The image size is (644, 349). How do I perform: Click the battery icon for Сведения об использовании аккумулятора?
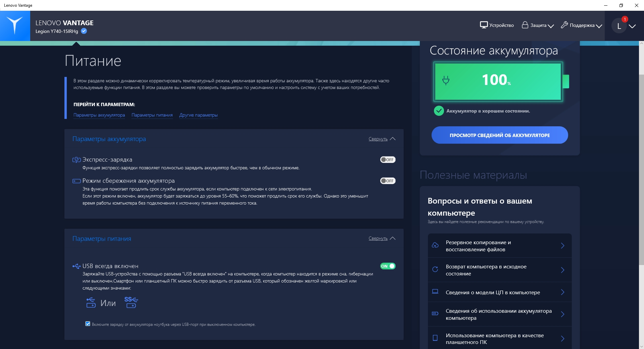pos(435,314)
